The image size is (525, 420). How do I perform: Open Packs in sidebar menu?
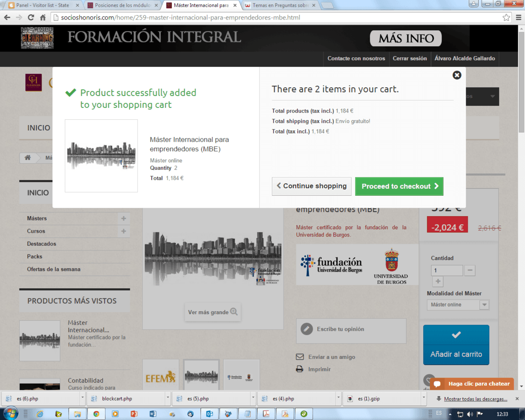click(34, 257)
